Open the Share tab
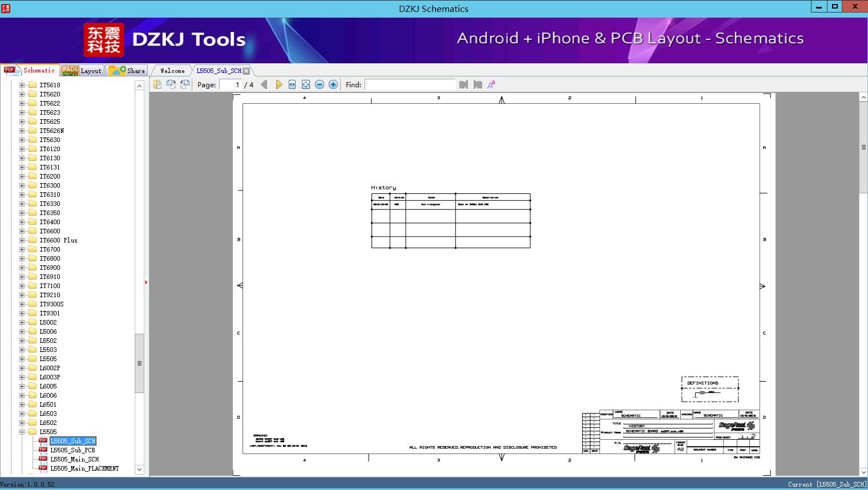Viewport: 868px width, 490px height. click(127, 70)
